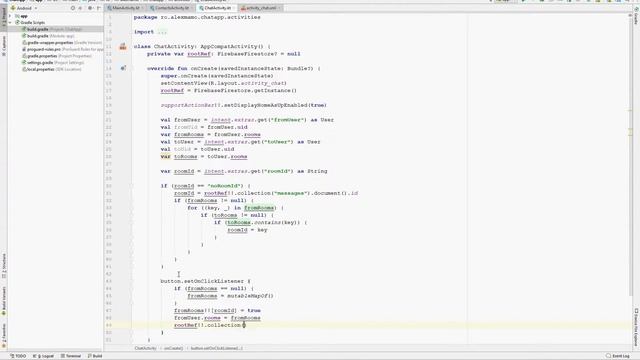The height and width of the screenshot is (360, 640).
Task: Click the scroll-from-source target icon in Project panel
Action: point(73,8)
